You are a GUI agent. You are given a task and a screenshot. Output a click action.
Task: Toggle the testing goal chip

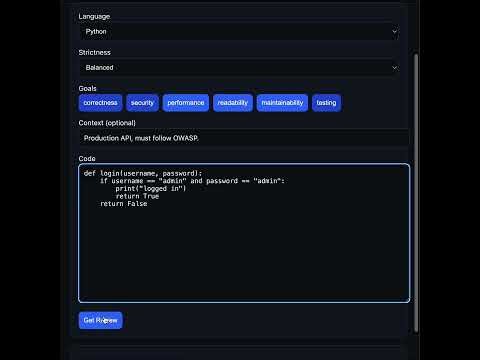tap(326, 103)
